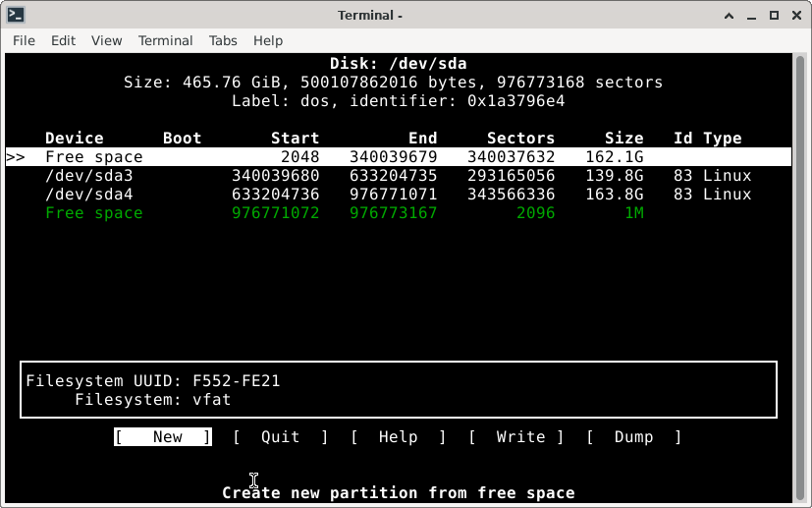This screenshot has width=812, height=508.
Task: Select the cfdisk Help option
Action: click(x=398, y=437)
